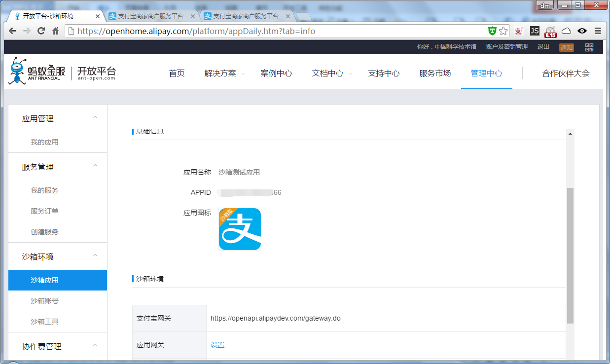Image resolution: width=610 pixels, height=364 pixels.
Task: Click the 你好，中国科学技术馆 greeting
Action: tap(446, 47)
